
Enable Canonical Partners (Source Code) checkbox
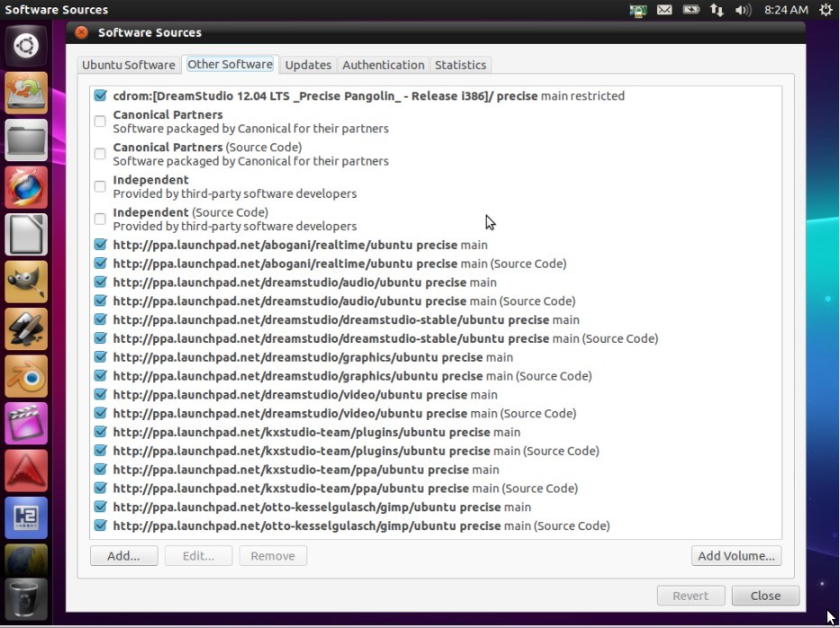pyautogui.click(x=100, y=154)
